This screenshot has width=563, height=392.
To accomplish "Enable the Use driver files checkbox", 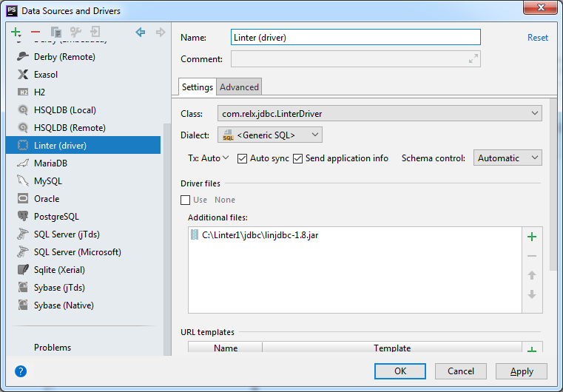I will [x=186, y=200].
